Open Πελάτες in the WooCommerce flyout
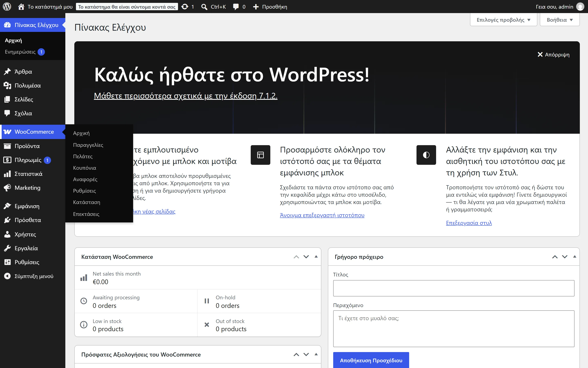This screenshot has width=588, height=368. point(99,156)
